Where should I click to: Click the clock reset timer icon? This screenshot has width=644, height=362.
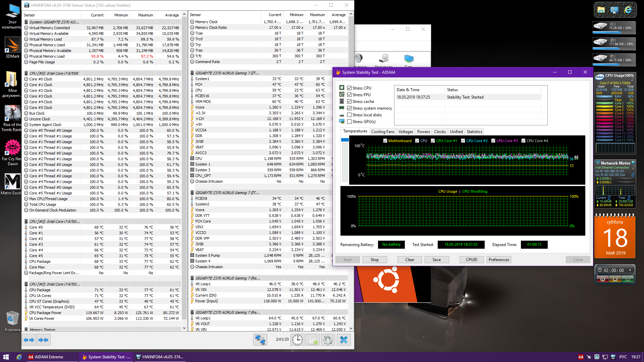pyautogui.click(x=297, y=340)
